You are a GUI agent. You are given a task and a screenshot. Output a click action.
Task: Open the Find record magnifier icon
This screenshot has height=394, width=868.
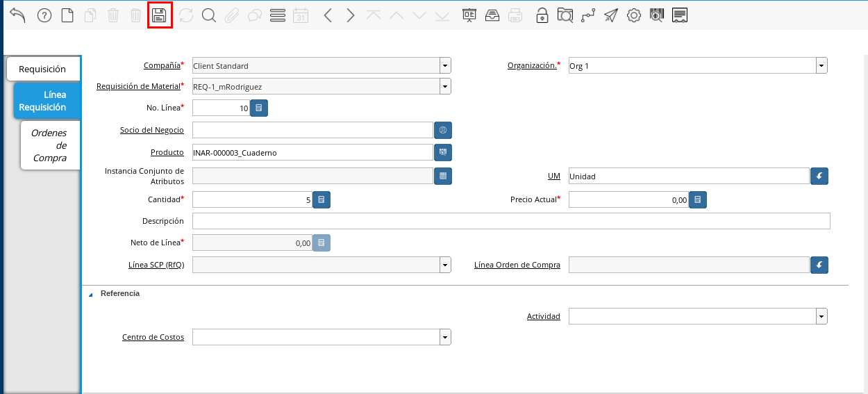pos(208,15)
